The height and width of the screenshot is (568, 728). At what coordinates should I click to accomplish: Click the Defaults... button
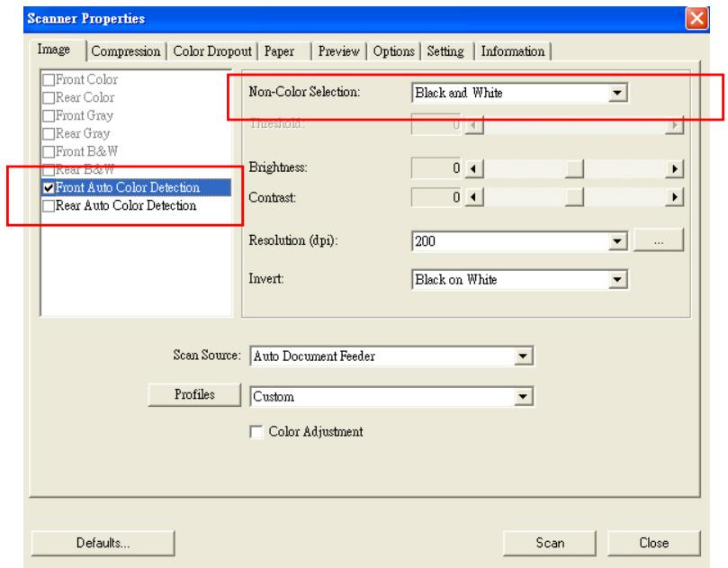click(x=103, y=543)
